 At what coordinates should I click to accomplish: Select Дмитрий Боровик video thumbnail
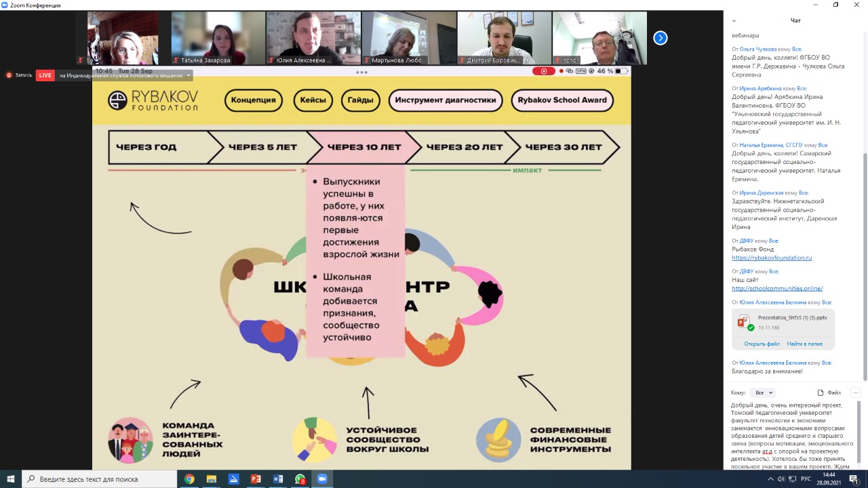coord(504,38)
